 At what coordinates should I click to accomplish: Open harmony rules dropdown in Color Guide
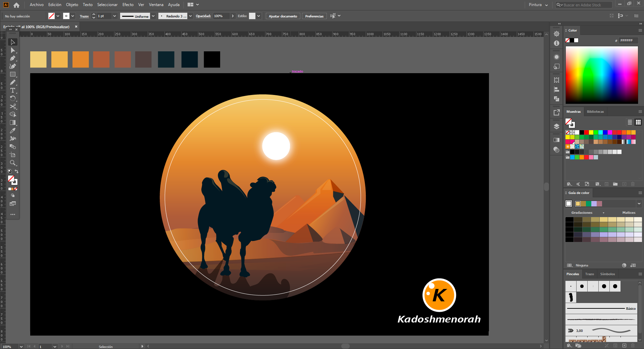639,204
